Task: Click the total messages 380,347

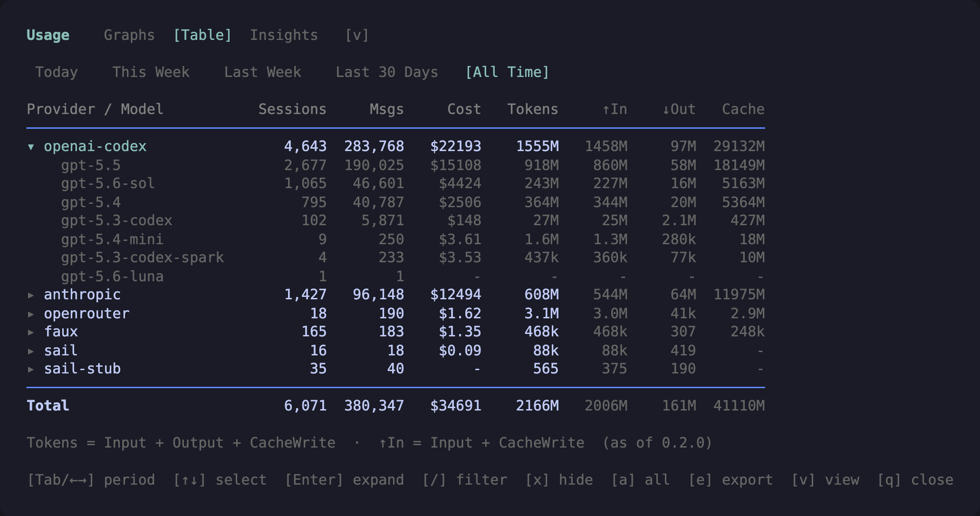Action: (374, 406)
